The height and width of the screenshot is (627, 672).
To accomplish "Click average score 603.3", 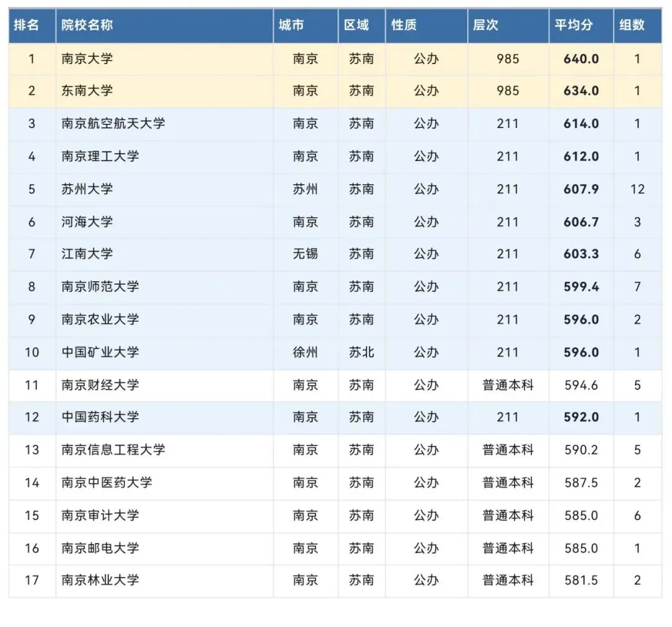I will [x=581, y=254].
